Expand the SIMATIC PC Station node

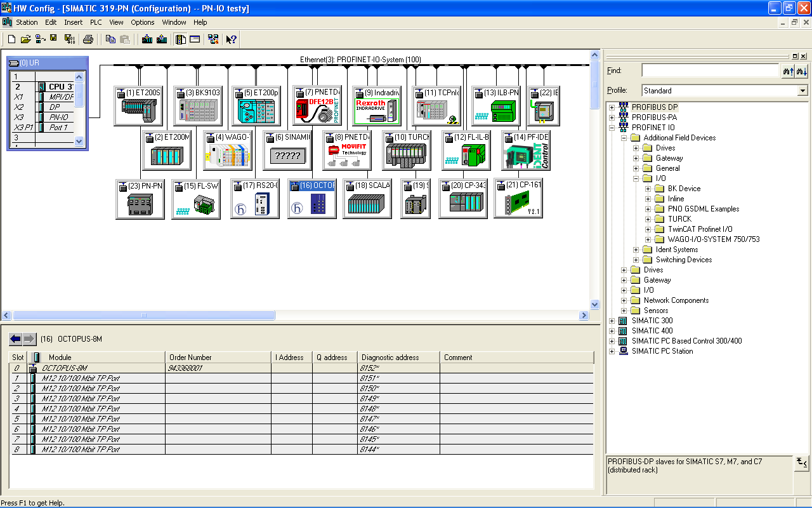[612, 351]
